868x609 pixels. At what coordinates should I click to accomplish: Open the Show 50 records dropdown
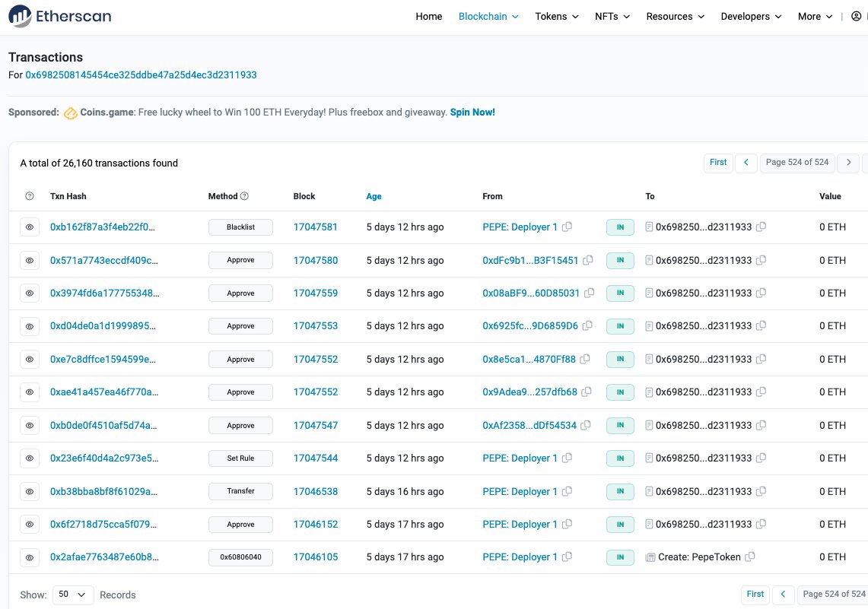click(73, 595)
